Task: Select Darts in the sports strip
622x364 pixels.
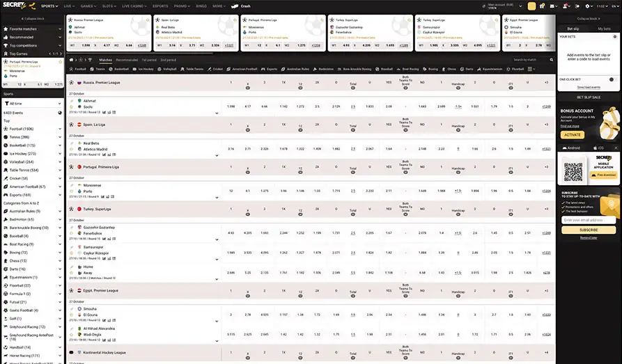Action: pos(467,69)
